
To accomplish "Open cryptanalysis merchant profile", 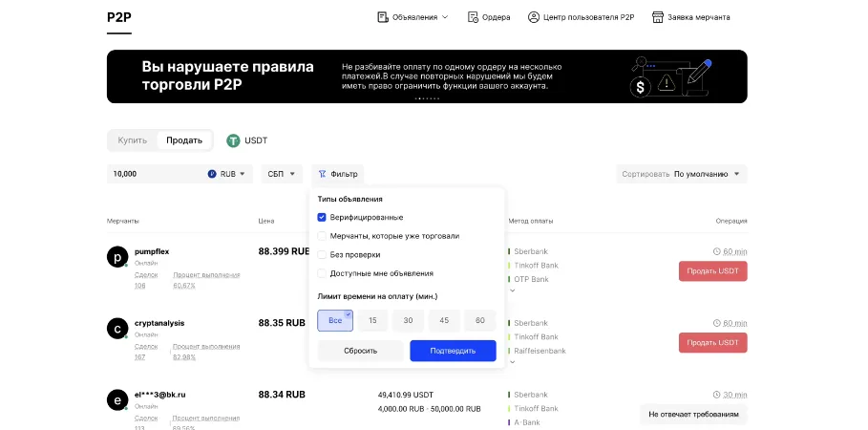I will coord(159,323).
